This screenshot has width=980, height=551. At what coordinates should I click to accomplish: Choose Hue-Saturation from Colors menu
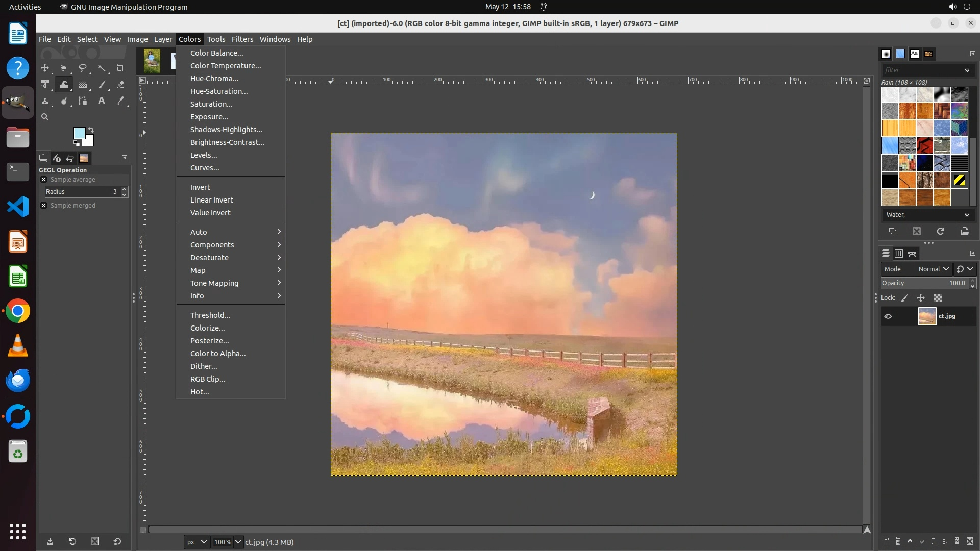[x=219, y=91]
